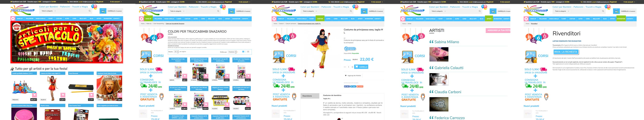644x120 pixels.
Task: Add Pencil Reversed to cart via pink cart icon
Action: coord(91,95)
